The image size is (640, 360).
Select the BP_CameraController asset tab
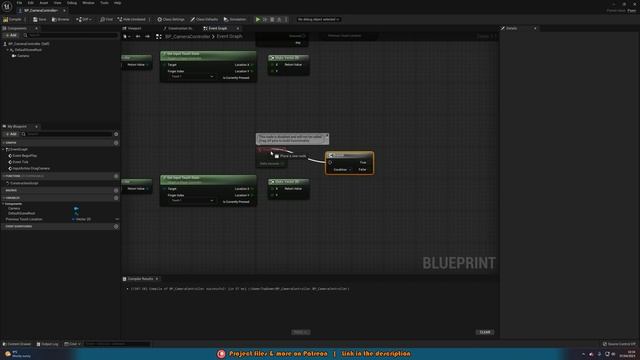tap(41, 10)
